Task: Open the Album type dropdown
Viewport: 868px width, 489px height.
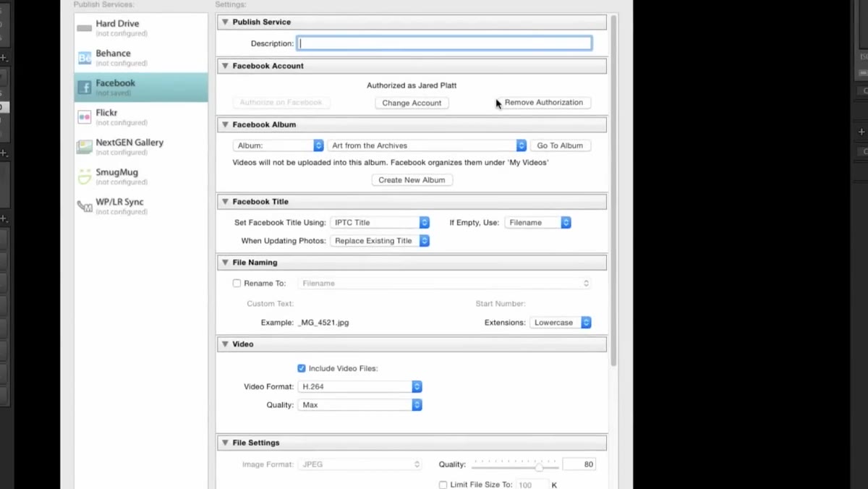Action: [x=278, y=145]
